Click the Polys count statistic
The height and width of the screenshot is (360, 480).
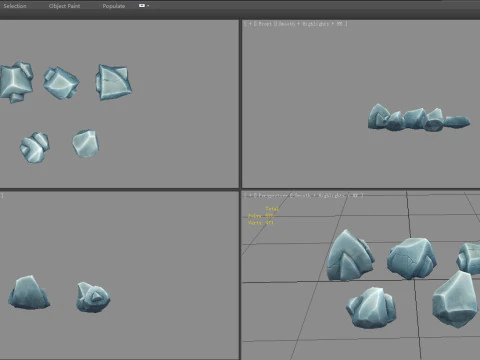pos(261,216)
